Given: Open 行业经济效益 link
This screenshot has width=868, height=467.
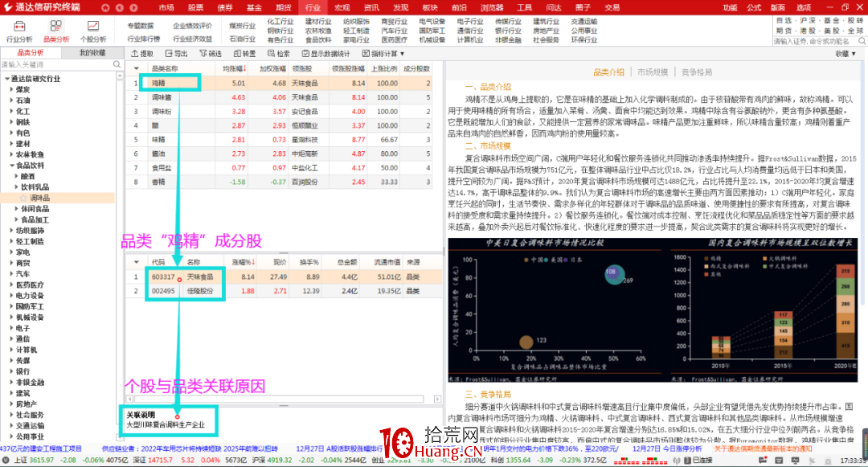Looking at the screenshot, I should click(x=192, y=39).
